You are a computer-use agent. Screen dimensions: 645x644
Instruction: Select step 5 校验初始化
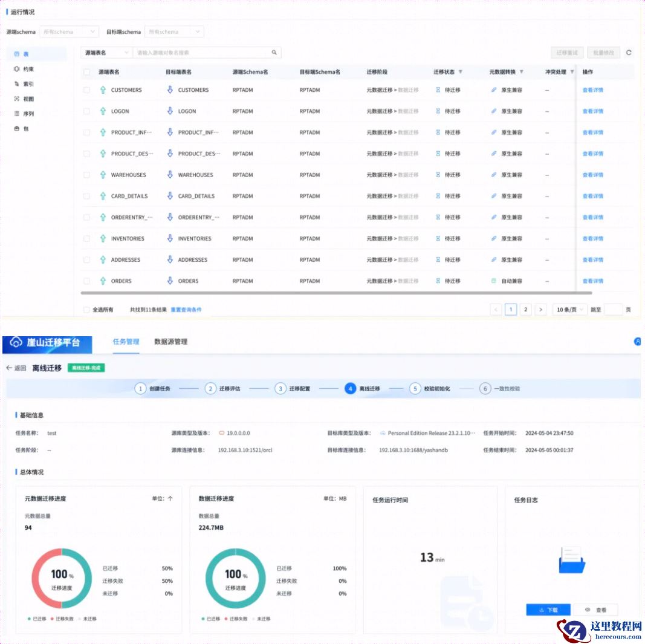(430, 388)
